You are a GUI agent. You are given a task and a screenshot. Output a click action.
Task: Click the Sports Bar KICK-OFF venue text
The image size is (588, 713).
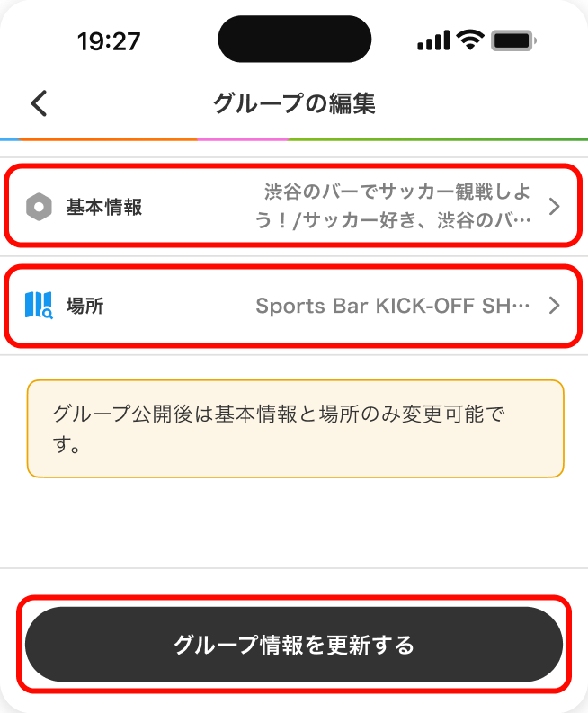click(393, 306)
